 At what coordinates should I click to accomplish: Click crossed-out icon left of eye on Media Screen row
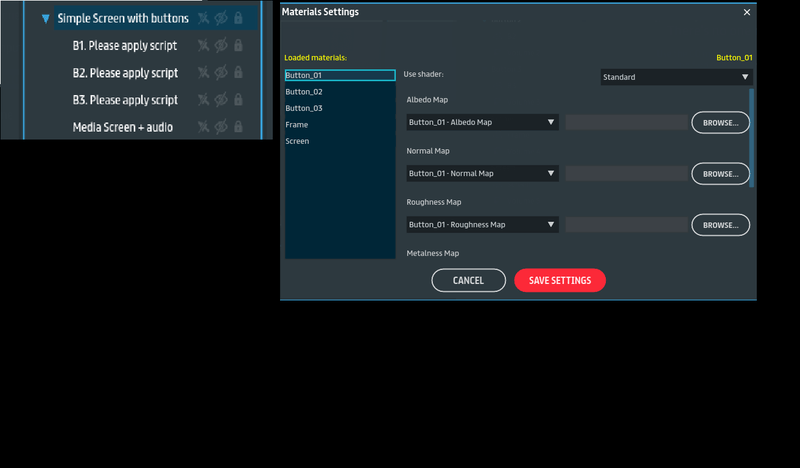pos(204,127)
